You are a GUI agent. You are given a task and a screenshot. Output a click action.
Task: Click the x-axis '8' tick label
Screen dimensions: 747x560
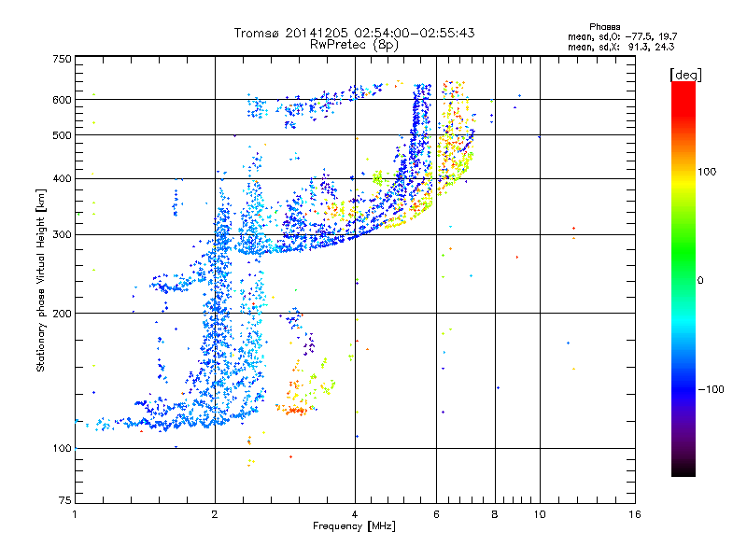point(495,514)
